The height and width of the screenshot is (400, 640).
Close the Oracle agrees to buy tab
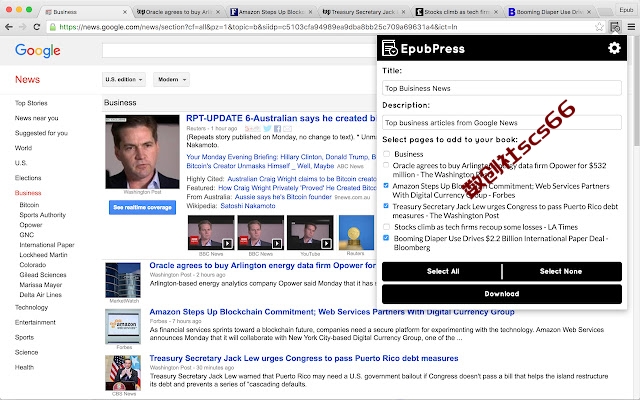(218, 12)
